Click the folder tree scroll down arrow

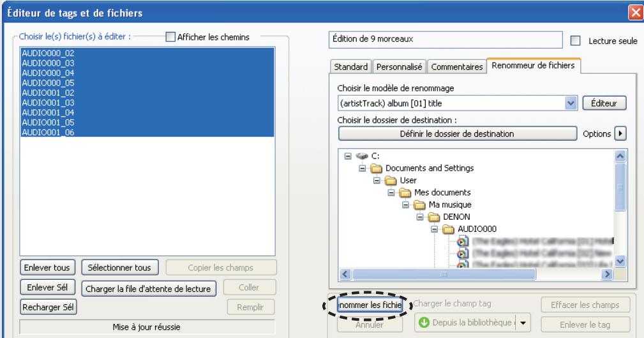620,261
